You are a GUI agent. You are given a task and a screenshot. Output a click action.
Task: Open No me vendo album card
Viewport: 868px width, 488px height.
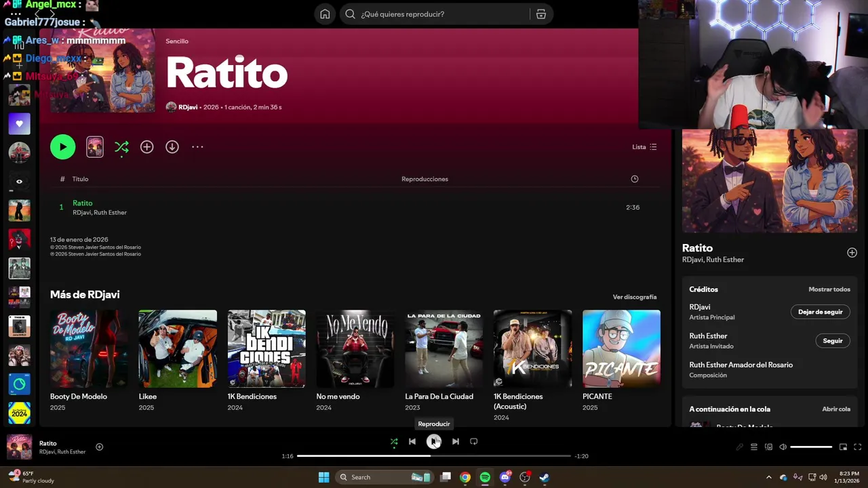355,361
